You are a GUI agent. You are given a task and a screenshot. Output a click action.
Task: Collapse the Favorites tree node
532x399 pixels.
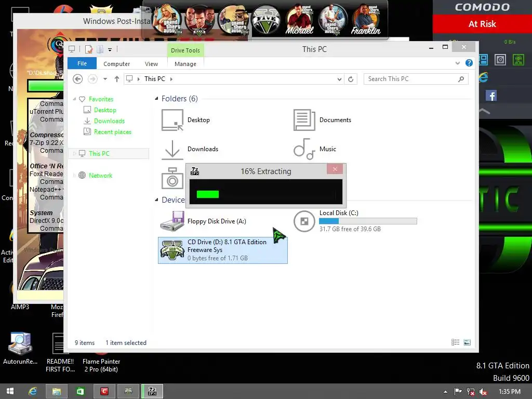click(74, 99)
